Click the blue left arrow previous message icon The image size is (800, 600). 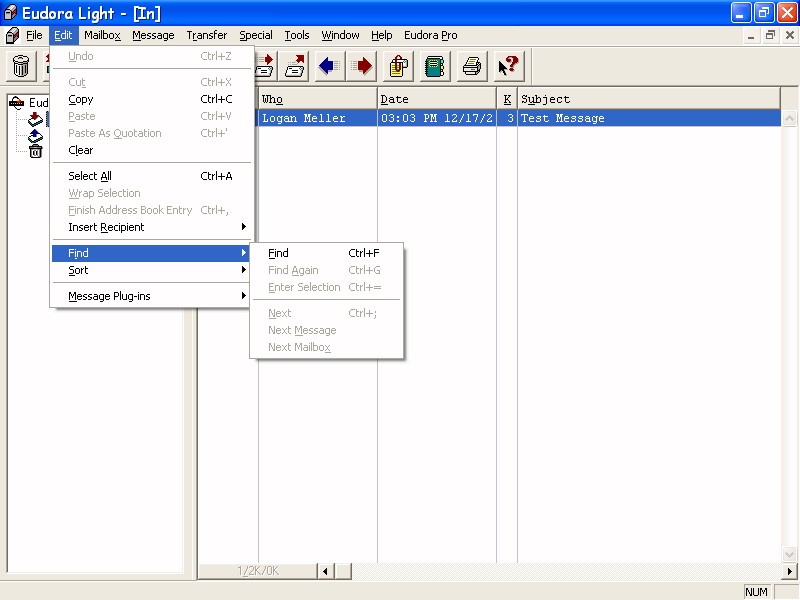(330, 66)
